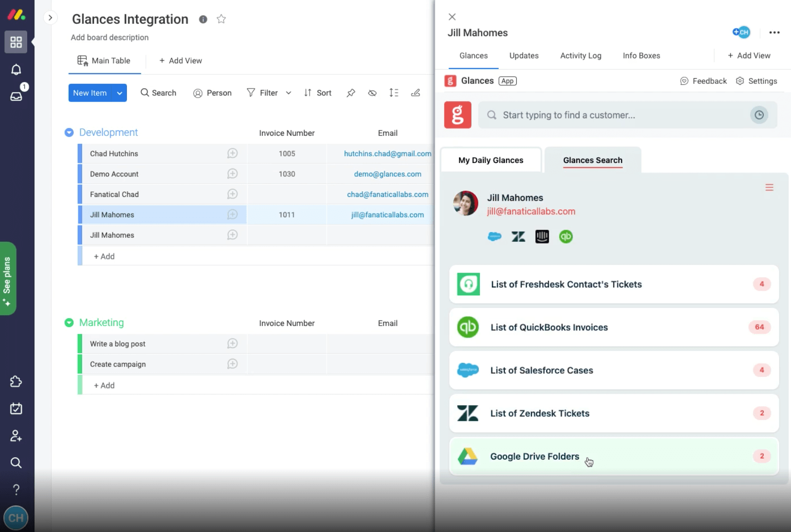Expand the collapsed left navigation pane
This screenshot has width=791, height=532.
click(x=50, y=18)
